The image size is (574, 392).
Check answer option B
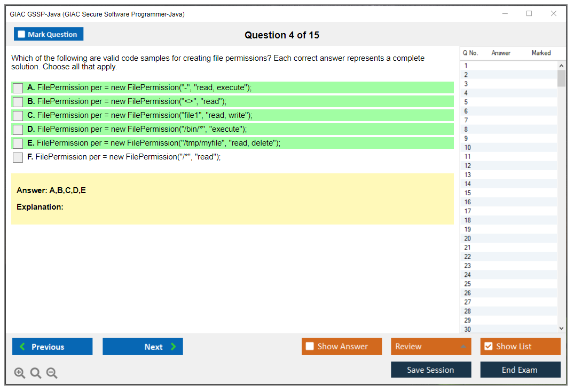tap(18, 101)
